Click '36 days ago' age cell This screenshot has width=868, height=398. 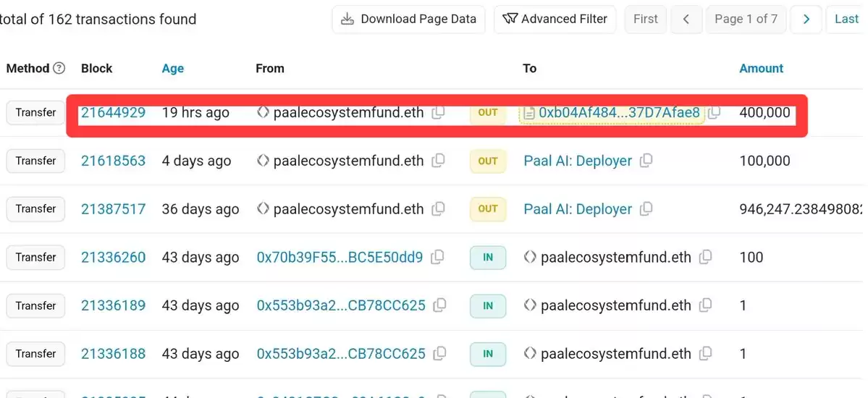click(x=201, y=209)
